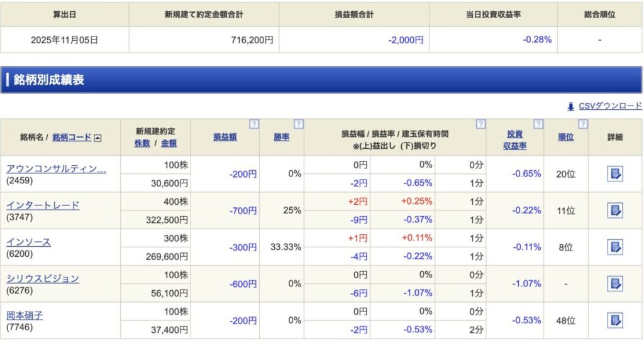Screen dimensions: 644x341
Task: Open the detail icon in the インタートレード row
Action: pos(614,210)
